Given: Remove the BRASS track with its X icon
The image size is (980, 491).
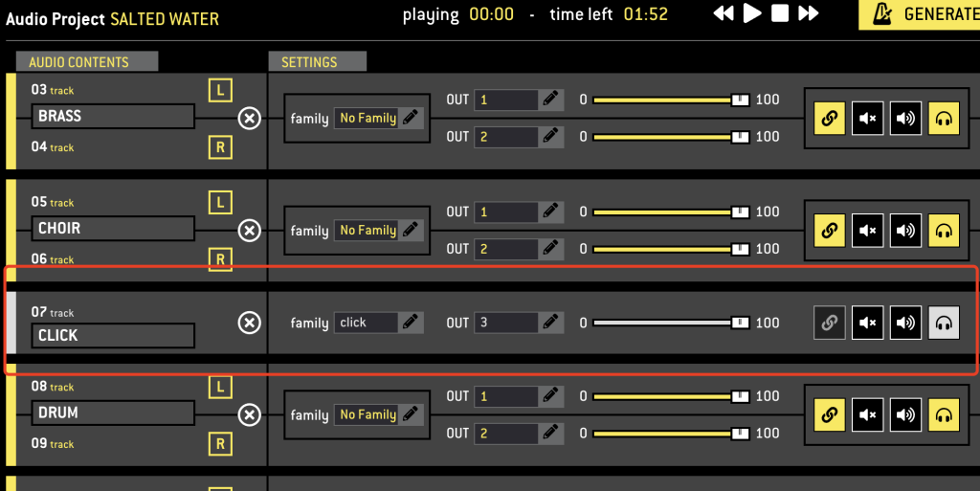Looking at the screenshot, I should (250, 118).
